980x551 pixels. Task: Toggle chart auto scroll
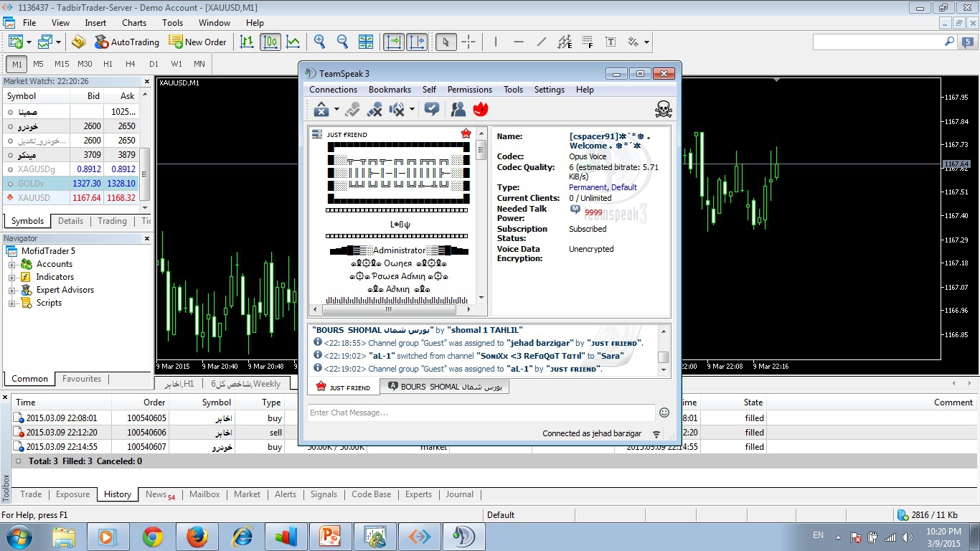394,42
